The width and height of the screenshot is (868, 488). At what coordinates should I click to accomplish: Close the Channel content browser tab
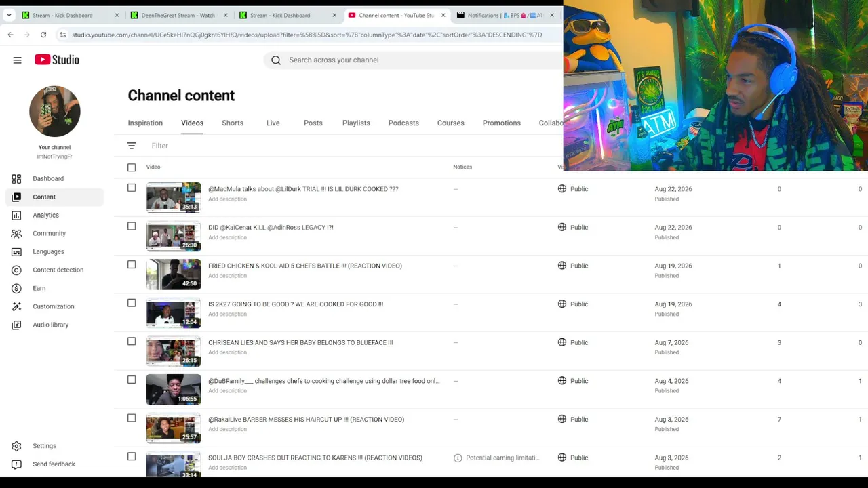tap(443, 15)
